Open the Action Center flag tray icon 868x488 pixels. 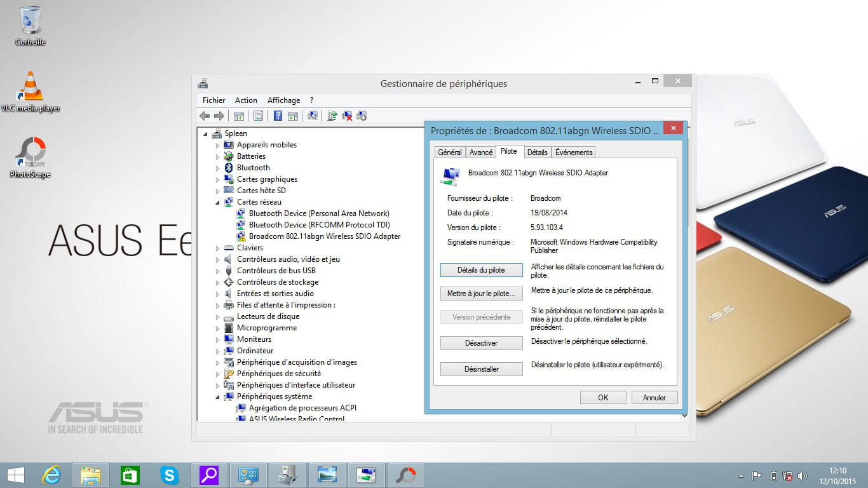pyautogui.click(x=757, y=476)
